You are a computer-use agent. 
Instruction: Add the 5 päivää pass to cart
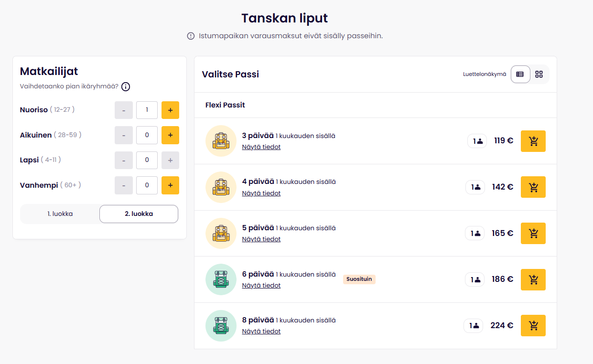(533, 233)
